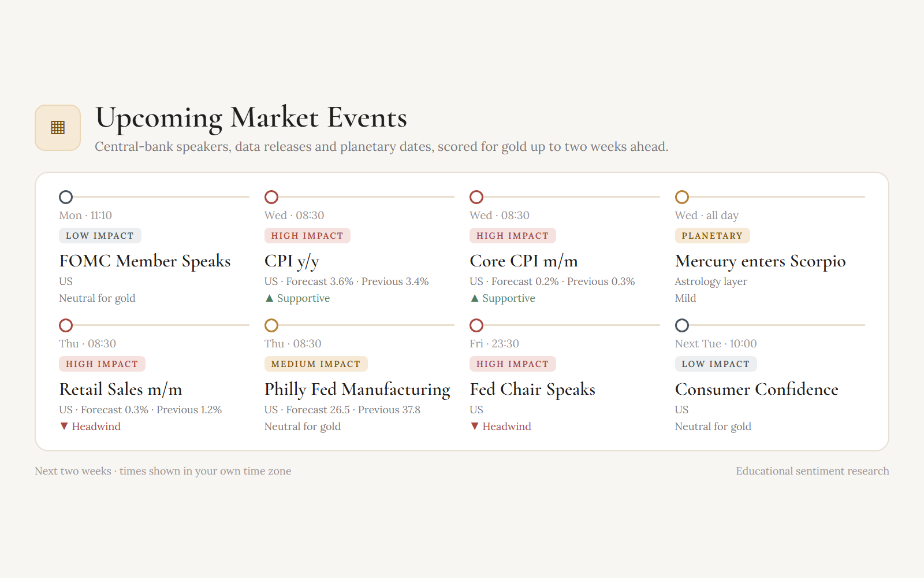Click the Supportive label under Core CPI m/m
The image size is (924, 578).
coord(502,298)
